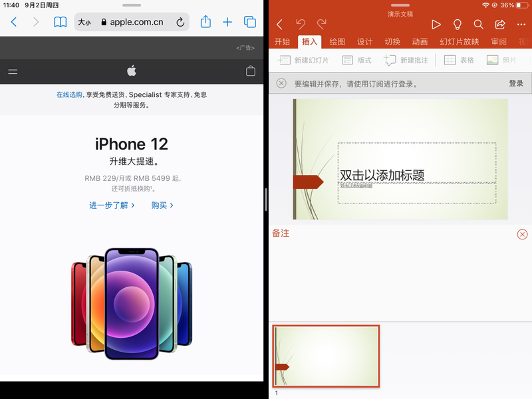
Task: Show Safari tab overview
Action: pyautogui.click(x=250, y=22)
